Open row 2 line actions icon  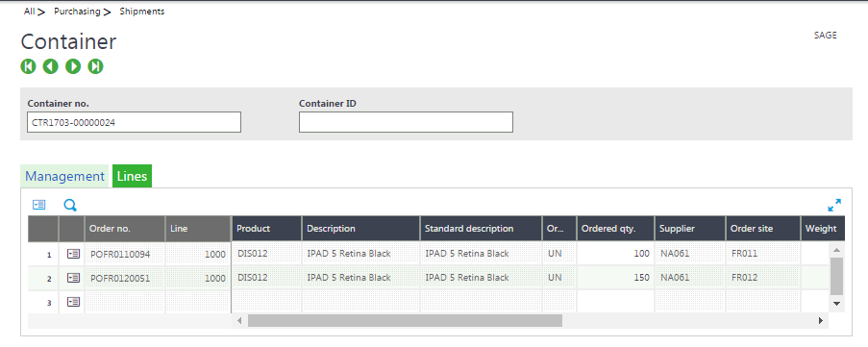coord(73,278)
